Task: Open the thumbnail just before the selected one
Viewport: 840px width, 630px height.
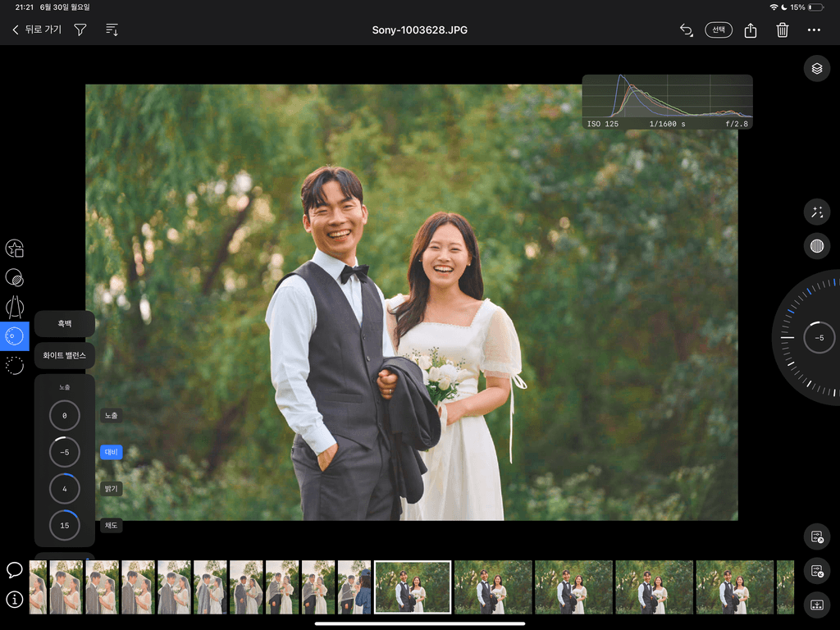Action: click(354, 587)
